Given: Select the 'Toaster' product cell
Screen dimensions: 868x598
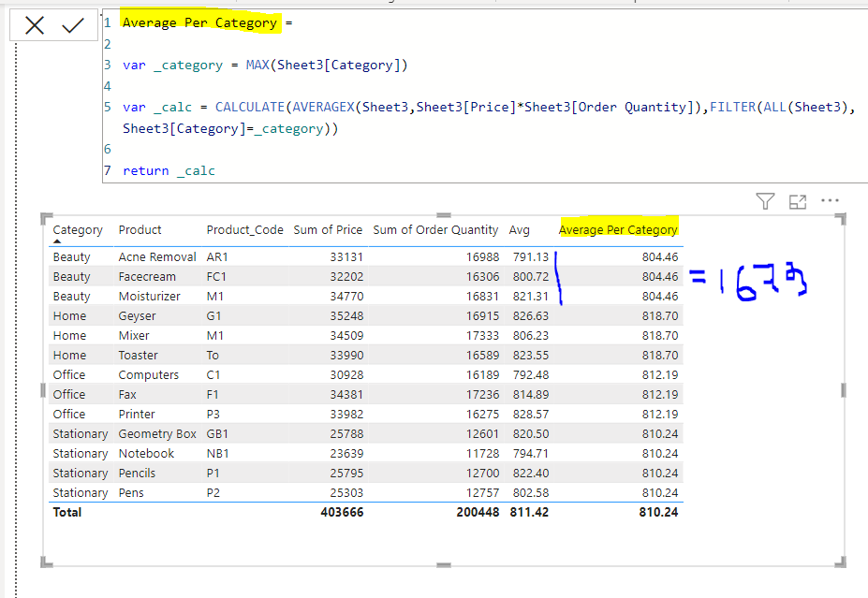Looking at the screenshot, I should click(138, 355).
